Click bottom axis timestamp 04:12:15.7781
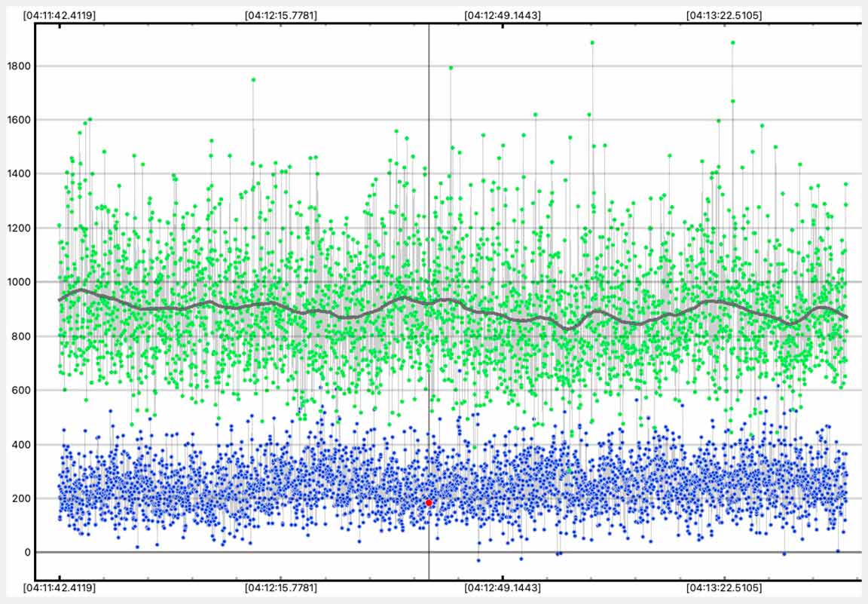Image resolution: width=868 pixels, height=604 pixels. [x=281, y=587]
